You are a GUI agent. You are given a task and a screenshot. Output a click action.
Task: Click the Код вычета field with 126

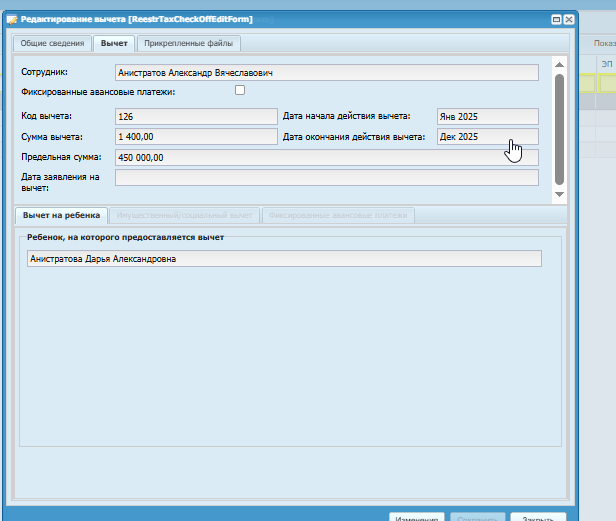pos(196,116)
